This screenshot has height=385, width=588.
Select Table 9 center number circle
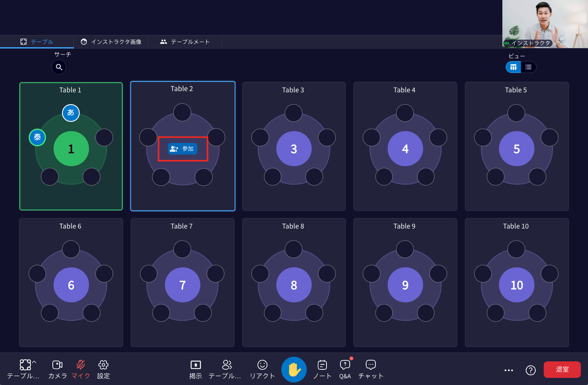(405, 285)
